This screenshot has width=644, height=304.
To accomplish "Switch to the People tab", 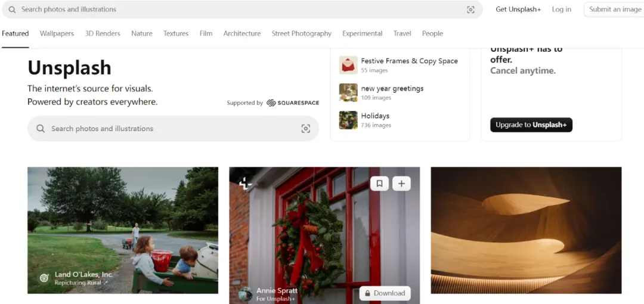I will coord(432,34).
